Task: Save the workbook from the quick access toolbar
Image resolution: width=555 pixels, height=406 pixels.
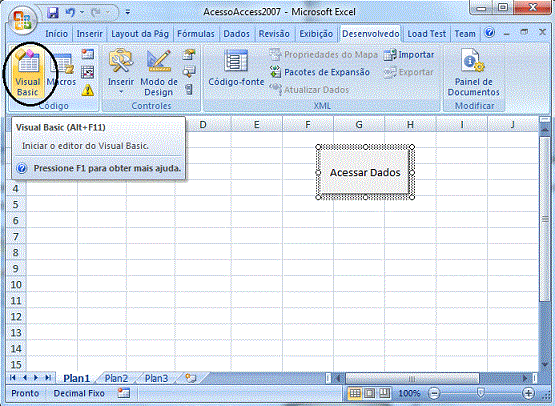Action: (53, 12)
